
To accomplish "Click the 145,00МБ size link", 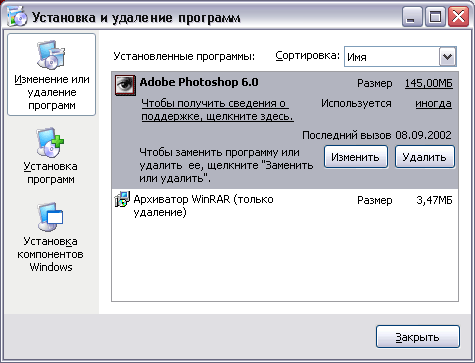I will coord(429,83).
